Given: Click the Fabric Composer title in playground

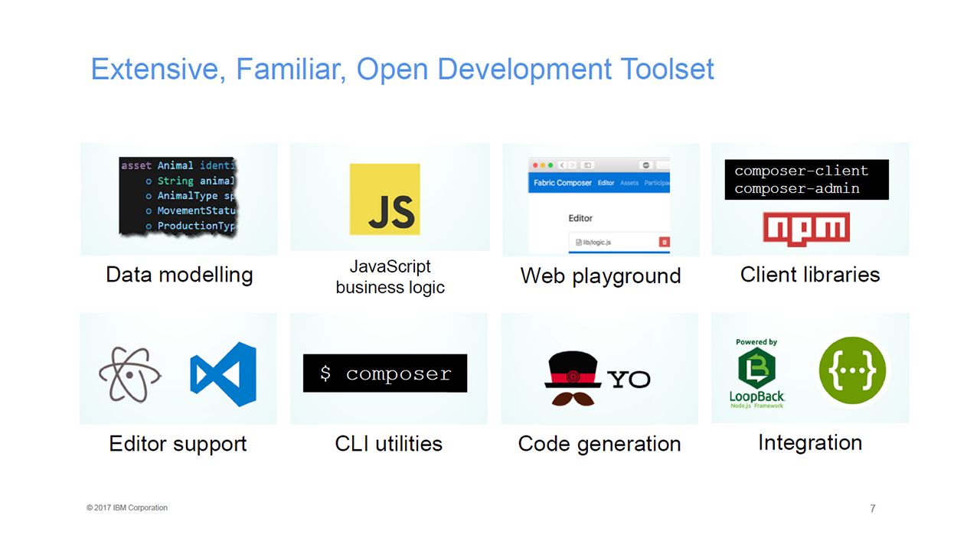Looking at the screenshot, I should coord(563,183).
